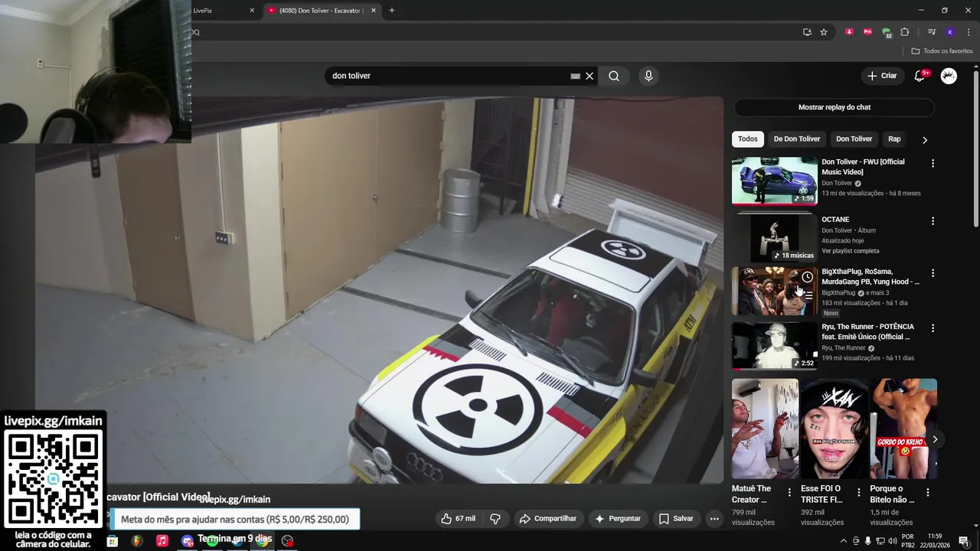Open OBS Studio from the taskbar
The height and width of the screenshot is (551, 980).
click(288, 541)
